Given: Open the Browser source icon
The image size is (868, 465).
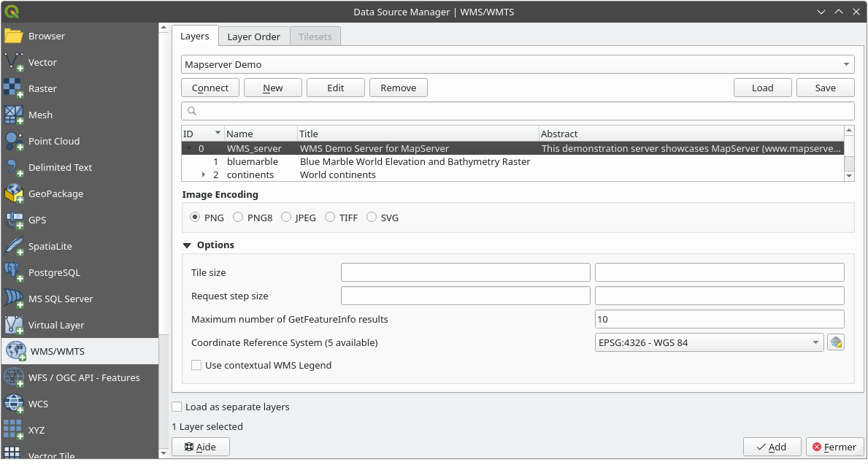Looking at the screenshot, I should (14, 36).
